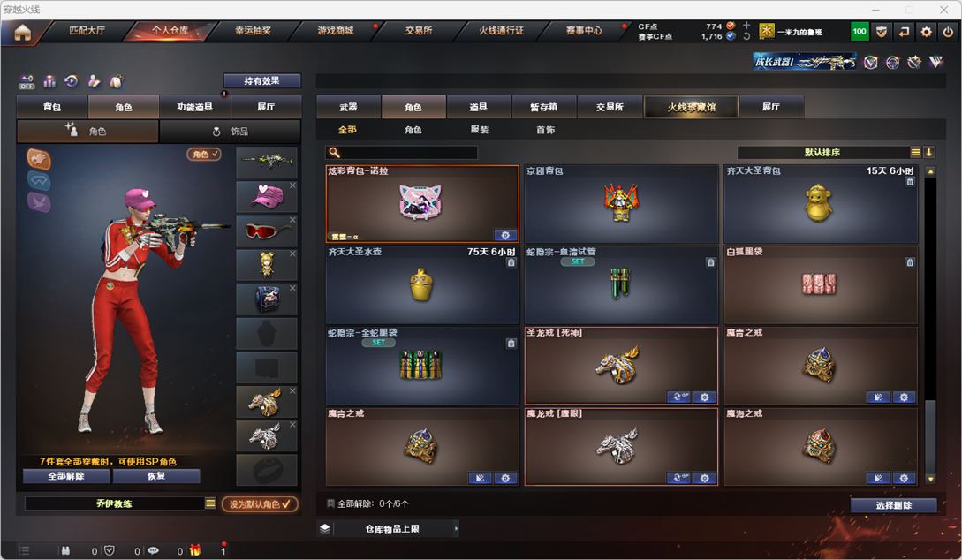This screenshot has width=962, height=560.
Task: Open settings gear on 炫彩背包-诺拉 item
Action: [x=505, y=235]
